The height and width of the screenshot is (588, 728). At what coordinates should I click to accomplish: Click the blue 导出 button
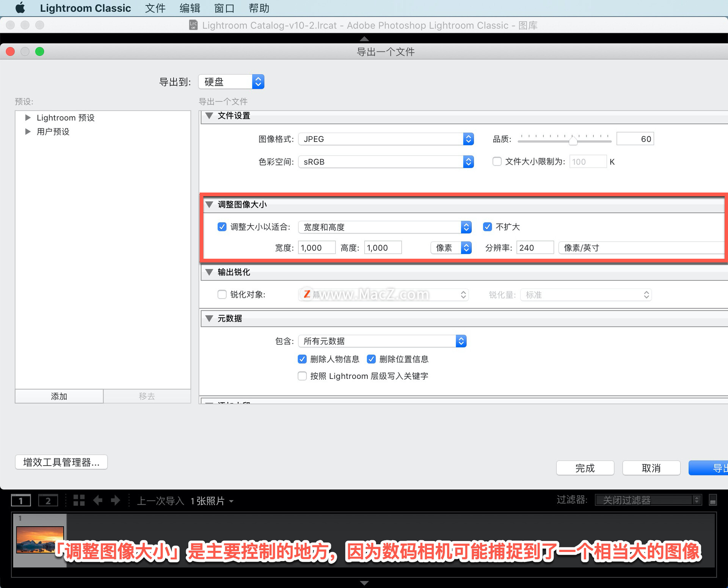(708, 468)
